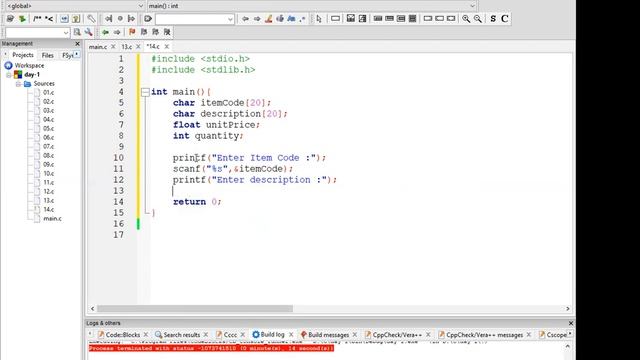Open the Build messages log tab

pos(328,335)
